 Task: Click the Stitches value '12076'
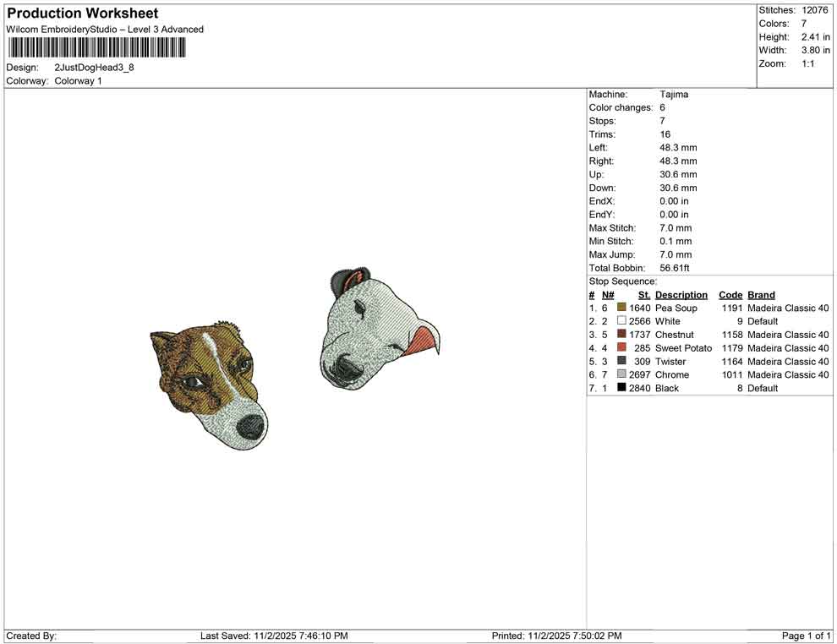tap(814, 10)
